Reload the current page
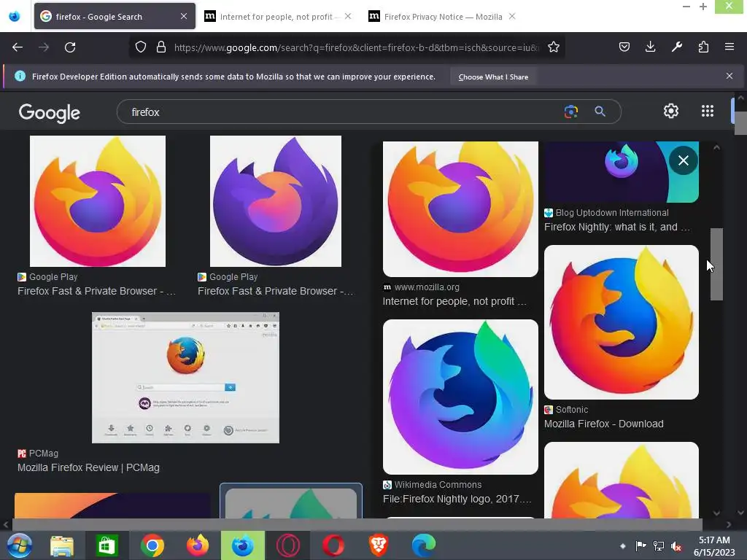The image size is (747, 560). [70, 47]
